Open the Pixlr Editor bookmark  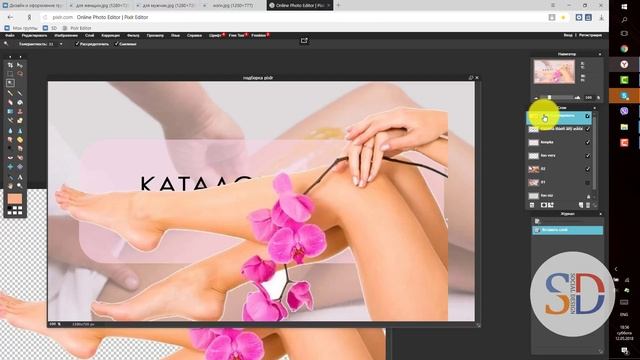click(77, 28)
